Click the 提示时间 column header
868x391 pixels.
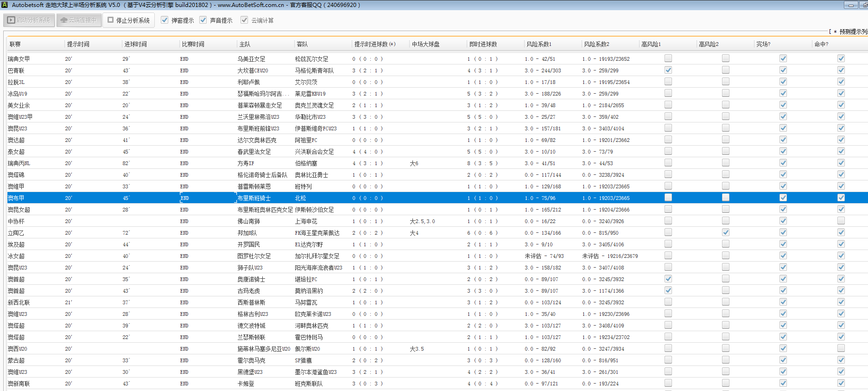[x=78, y=44]
